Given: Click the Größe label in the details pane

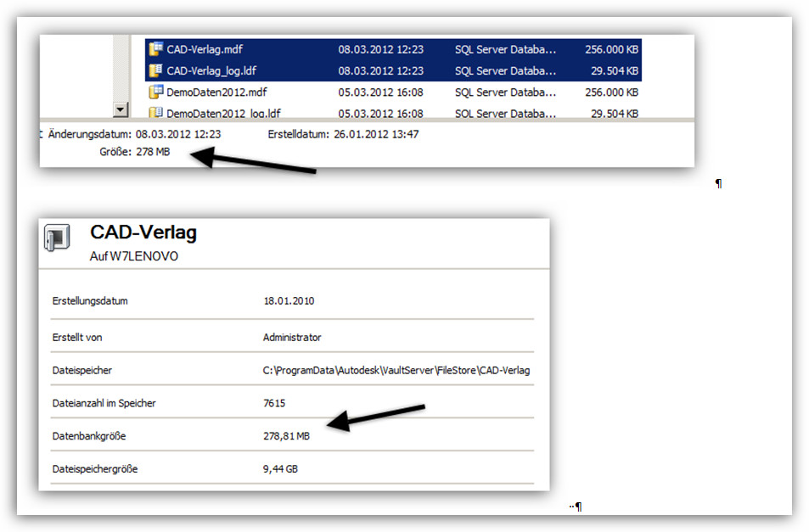Looking at the screenshot, I should click(115, 152).
